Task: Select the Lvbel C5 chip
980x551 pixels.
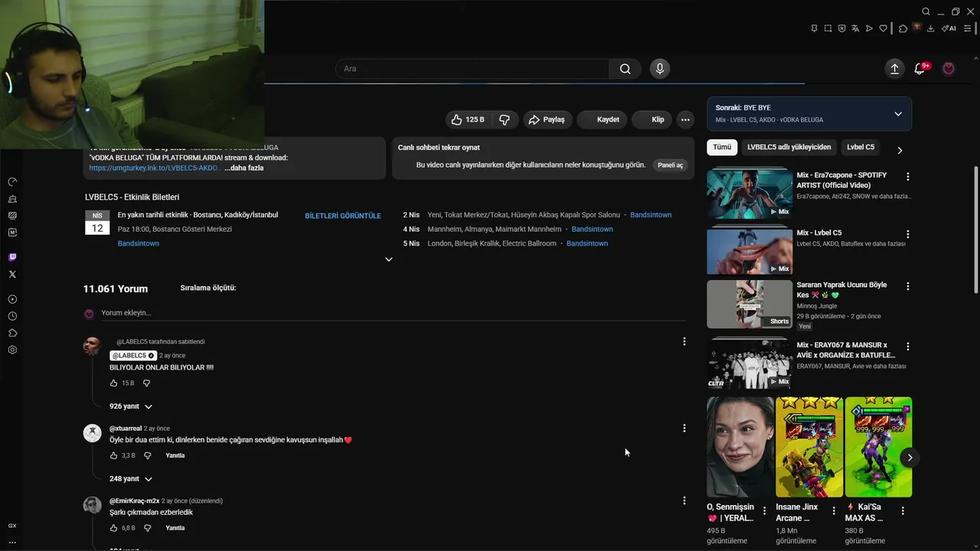Action: click(x=861, y=147)
